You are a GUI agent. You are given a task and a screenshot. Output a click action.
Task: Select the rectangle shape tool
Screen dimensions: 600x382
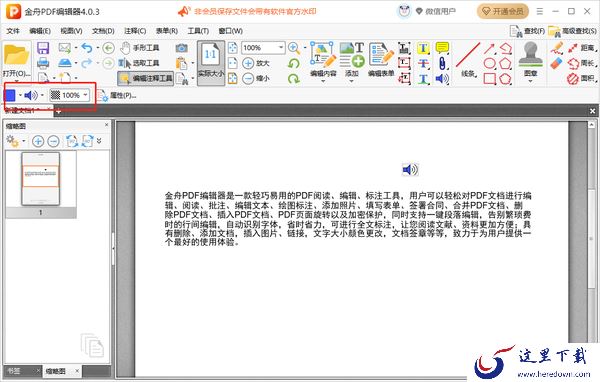[x=489, y=78]
